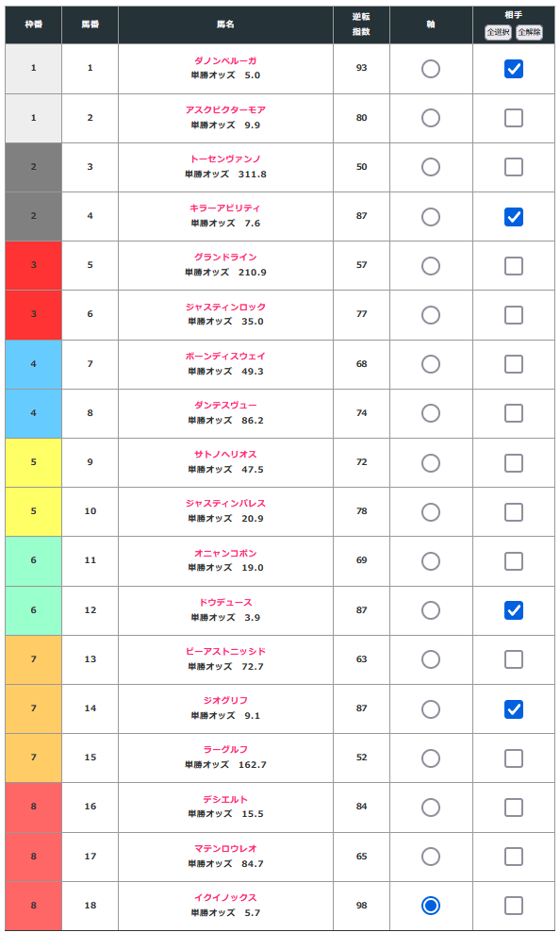The image size is (560, 949).
Task: Click the 逆転指数 column header
Action: [x=361, y=25]
